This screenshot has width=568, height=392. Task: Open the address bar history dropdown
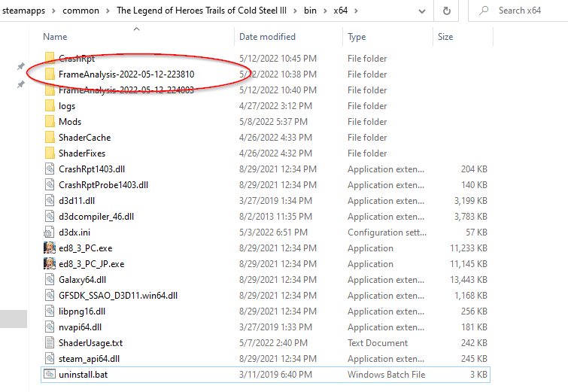(x=422, y=11)
